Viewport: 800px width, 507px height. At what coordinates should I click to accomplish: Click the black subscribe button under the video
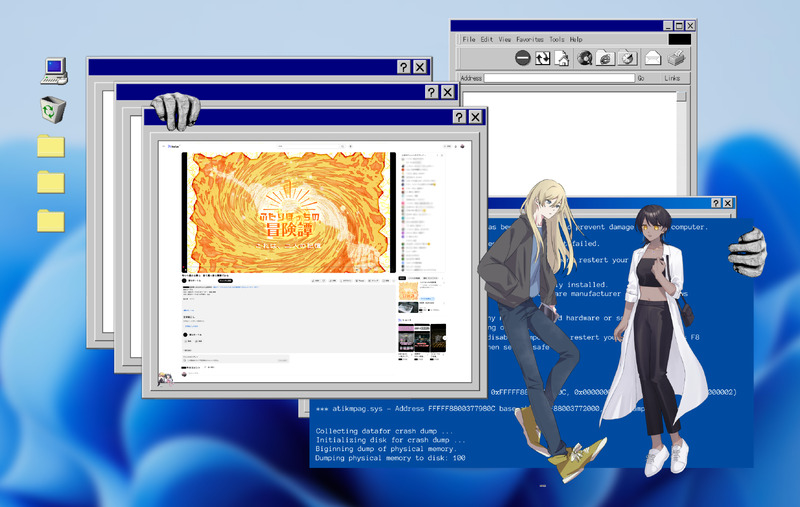coord(226,281)
